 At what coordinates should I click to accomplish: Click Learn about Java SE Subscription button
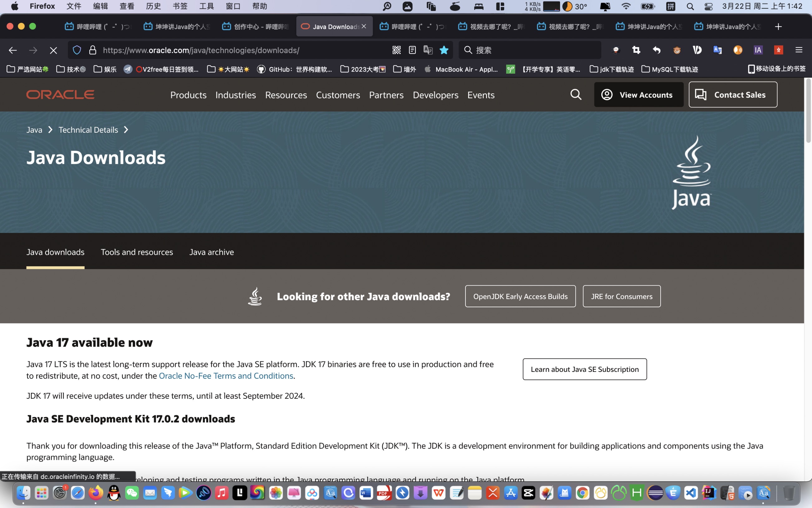(584, 369)
